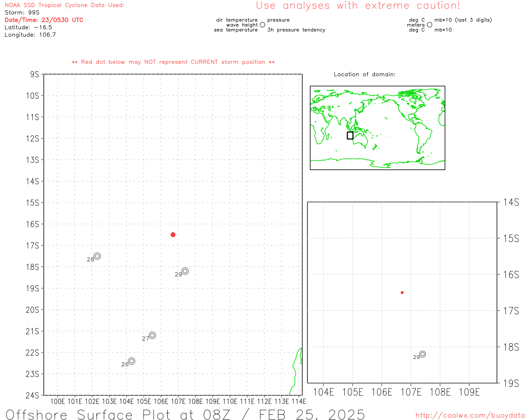This screenshot has height=420, width=525.
Task: Click the meters legend circle on the right
Action: [x=429, y=25]
